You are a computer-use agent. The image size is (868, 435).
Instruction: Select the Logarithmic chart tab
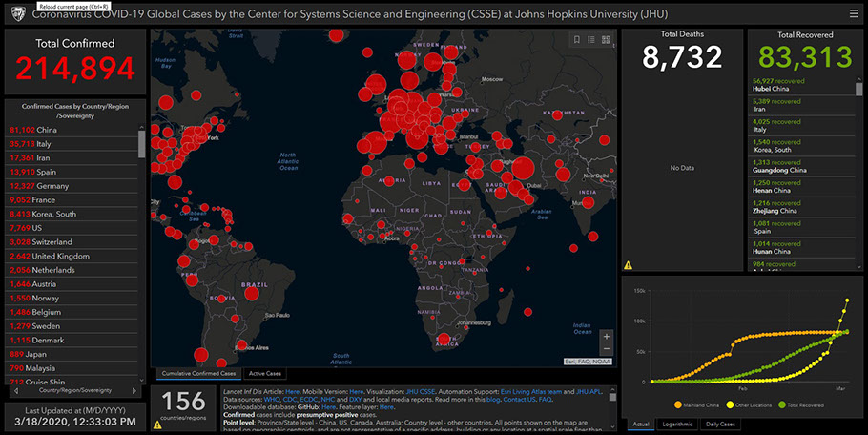pos(677,424)
